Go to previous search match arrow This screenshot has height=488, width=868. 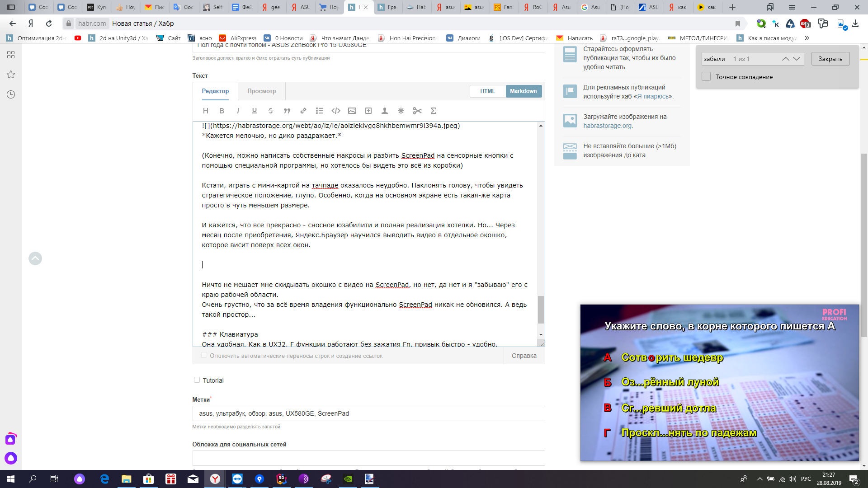(x=785, y=59)
